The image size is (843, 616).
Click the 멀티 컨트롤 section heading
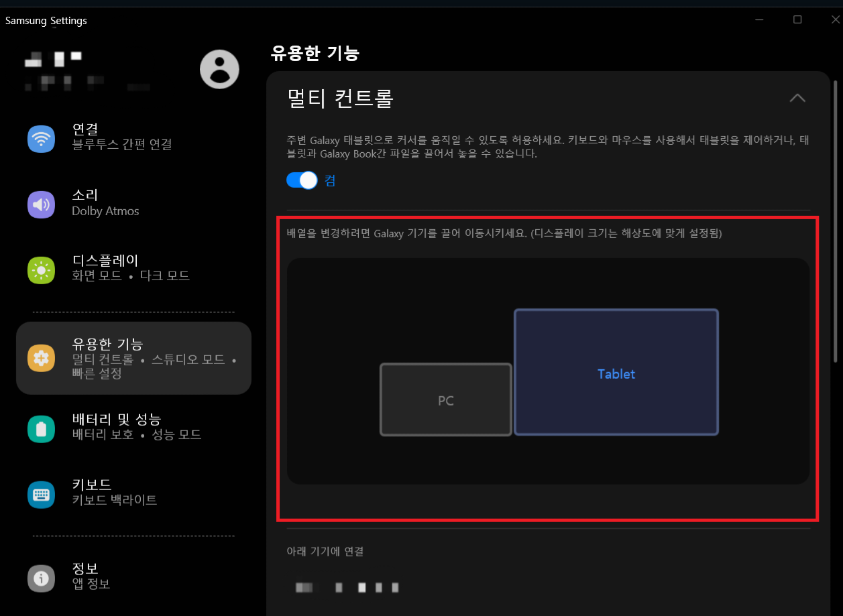click(x=340, y=99)
